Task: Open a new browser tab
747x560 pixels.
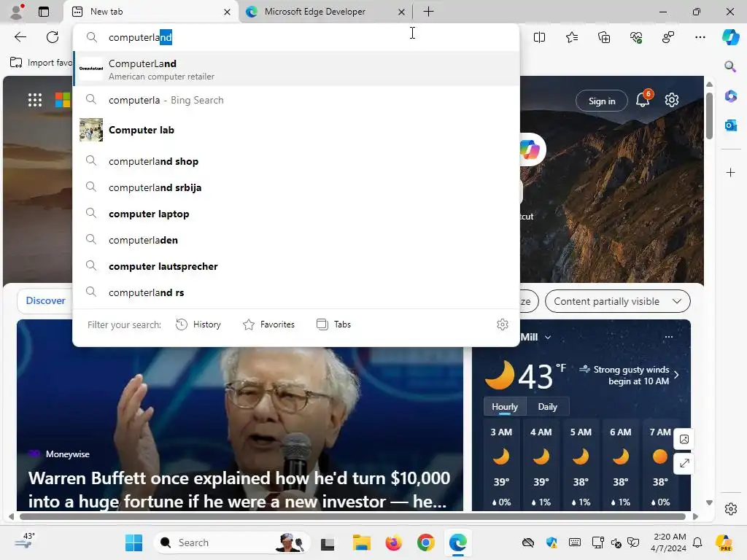Action: coord(428,12)
